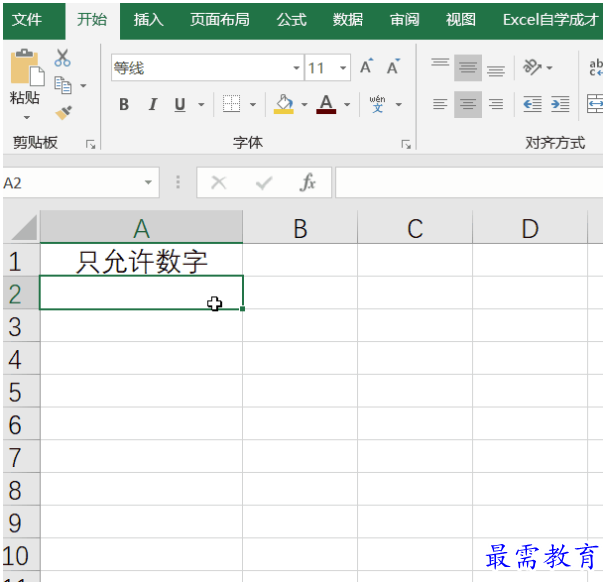
Task: Click cell A1 只允许数字
Action: pos(141,261)
